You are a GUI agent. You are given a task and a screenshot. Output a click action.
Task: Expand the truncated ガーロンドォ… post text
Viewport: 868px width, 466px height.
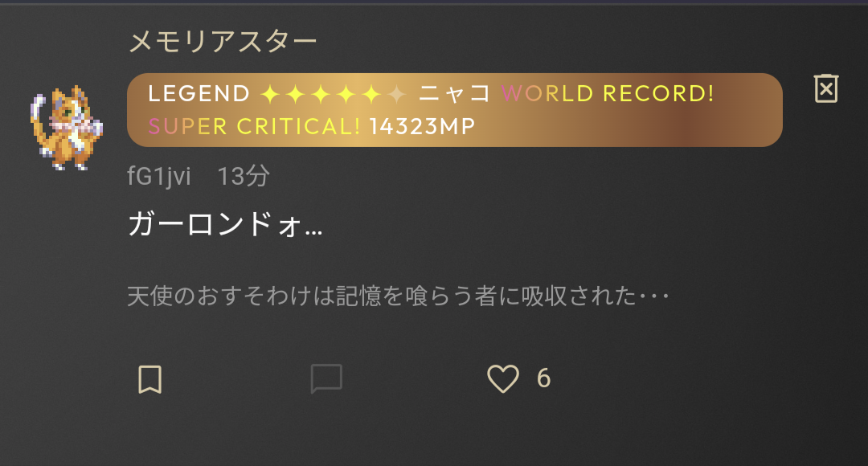(x=225, y=225)
